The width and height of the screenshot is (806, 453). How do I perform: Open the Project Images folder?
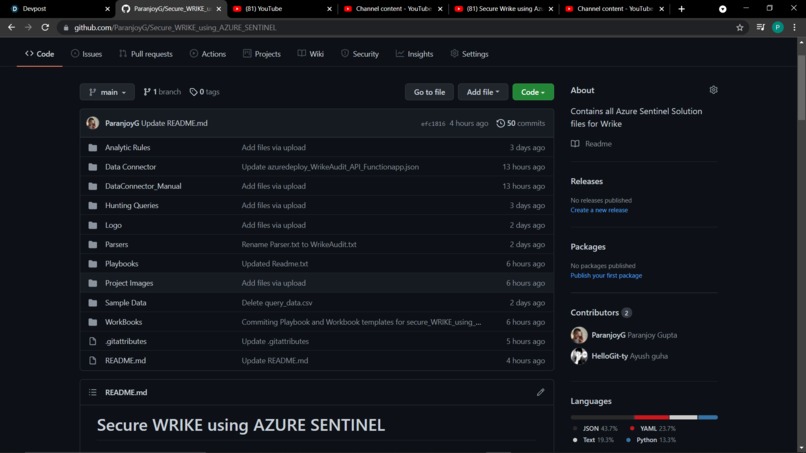click(x=129, y=283)
